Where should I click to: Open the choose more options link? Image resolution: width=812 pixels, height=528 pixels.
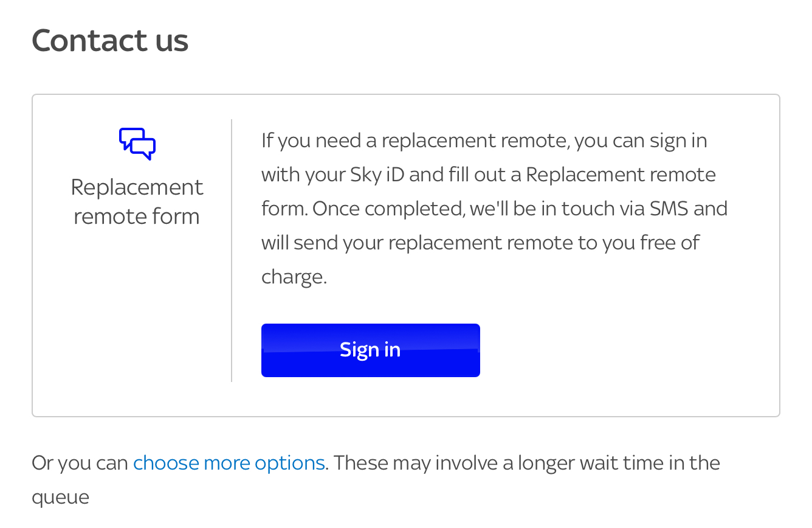(229, 463)
